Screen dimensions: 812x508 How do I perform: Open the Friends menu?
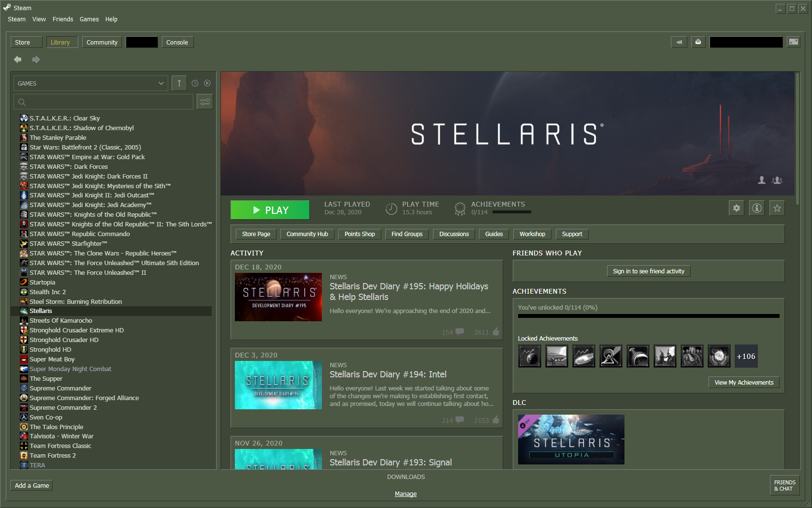click(x=63, y=19)
